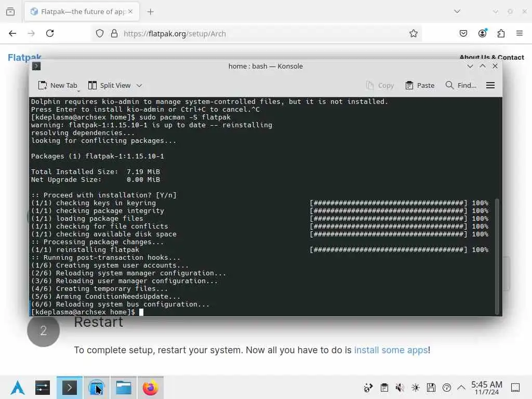The image size is (532, 399).
Task: Open the About Us & Contact link
Action: coord(491,57)
